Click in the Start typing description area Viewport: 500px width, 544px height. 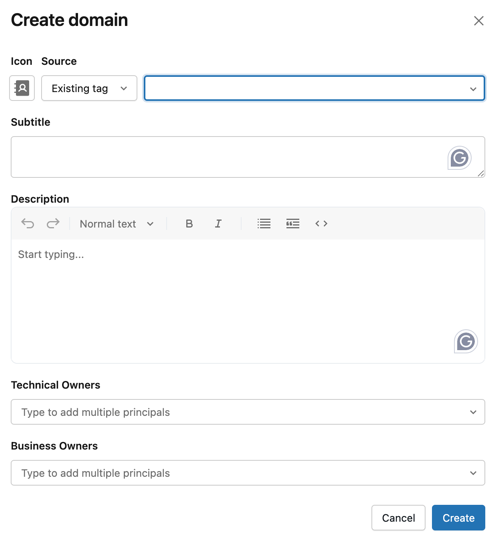coord(248,301)
